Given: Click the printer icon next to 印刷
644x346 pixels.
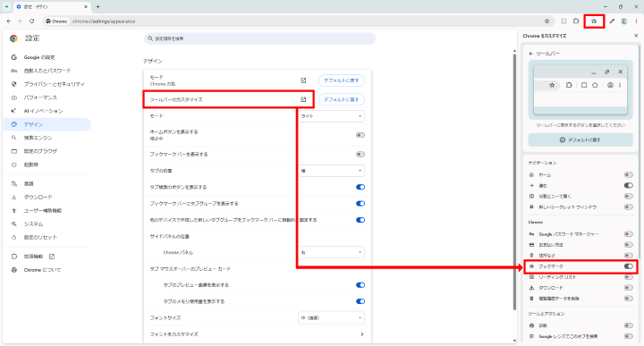Looking at the screenshot, I should [531, 325].
